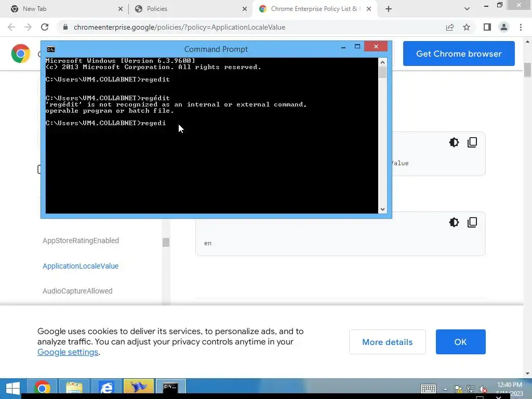The height and width of the screenshot is (399, 532).
Task: Copy the upper code box content
Action: 472,142
